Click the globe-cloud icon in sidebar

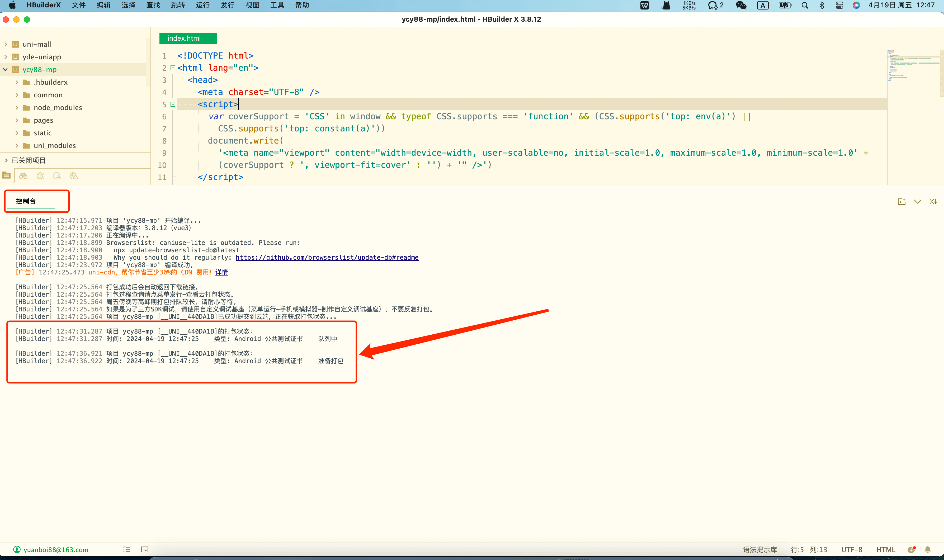coord(74,176)
